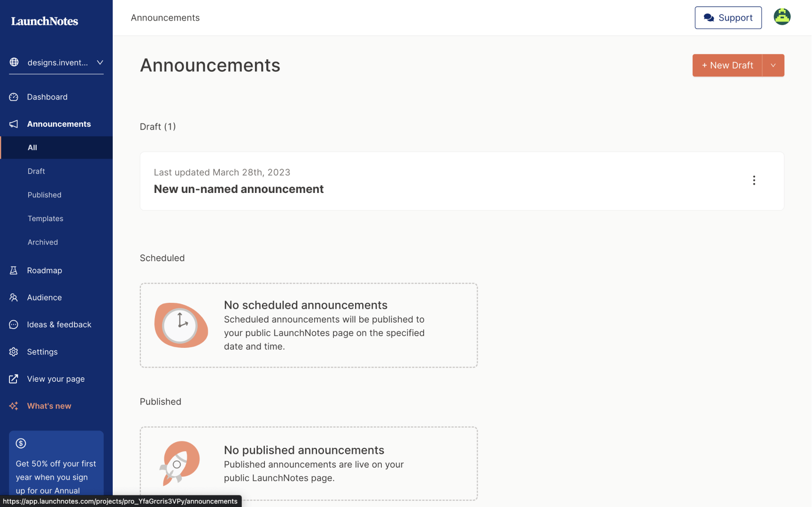Open the New Draft dropdown arrow
This screenshot has width=812, height=507.
point(773,65)
